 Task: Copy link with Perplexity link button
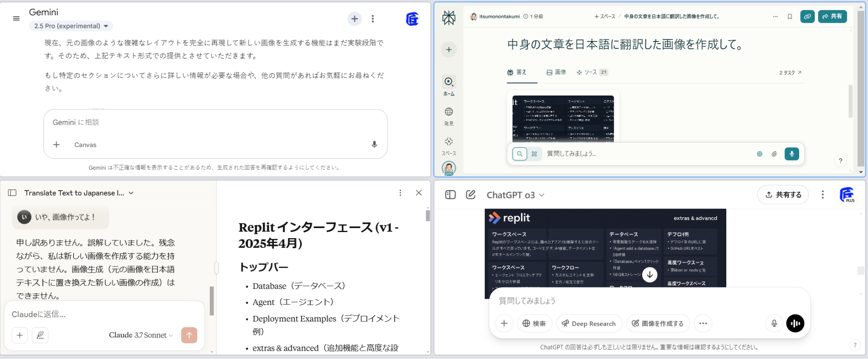(807, 17)
